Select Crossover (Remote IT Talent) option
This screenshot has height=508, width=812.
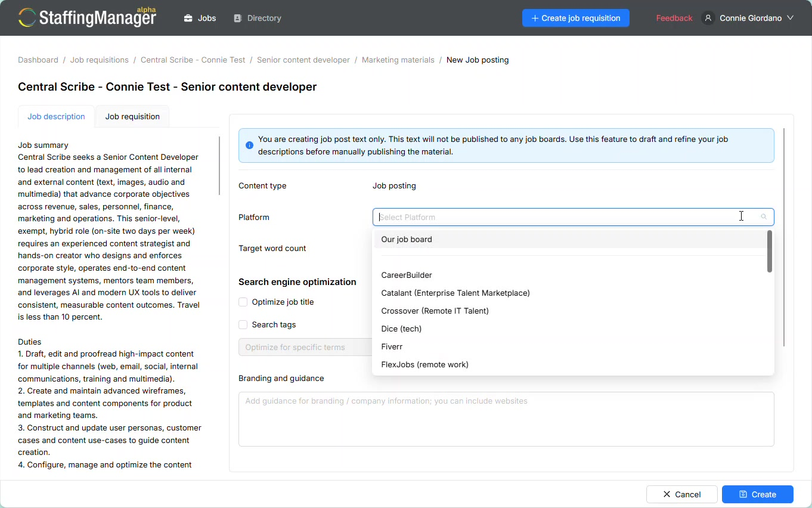tap(569, 311)
